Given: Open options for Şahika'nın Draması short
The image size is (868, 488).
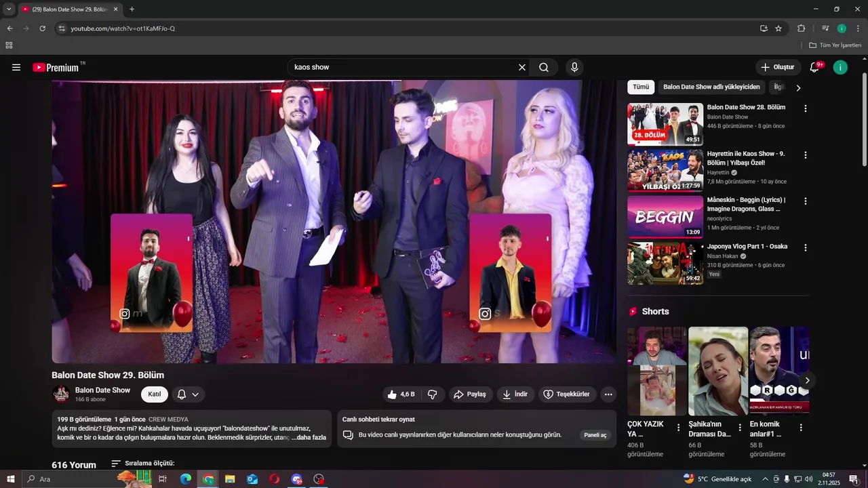Looking at the screenshot, I should point(740,428).
